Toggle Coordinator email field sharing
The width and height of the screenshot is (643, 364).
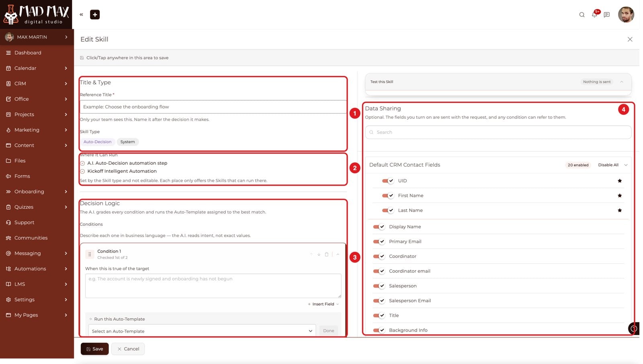tap(379, 271)
